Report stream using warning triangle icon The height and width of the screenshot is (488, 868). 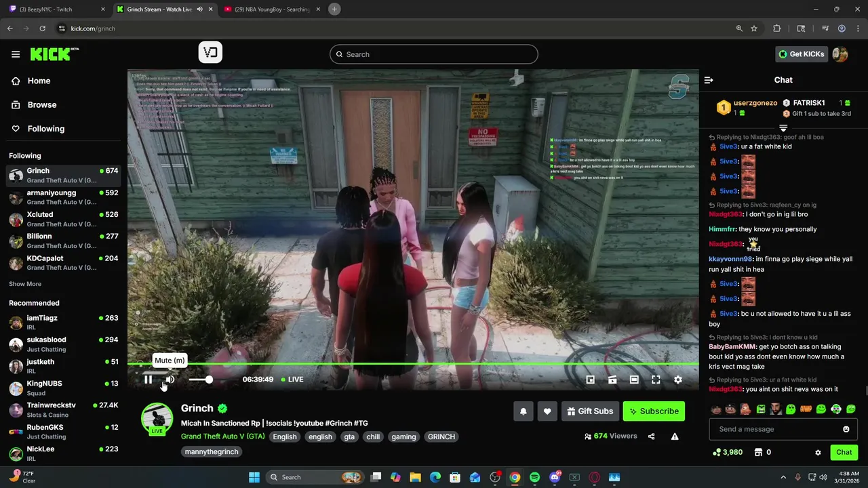pos(675,436)
